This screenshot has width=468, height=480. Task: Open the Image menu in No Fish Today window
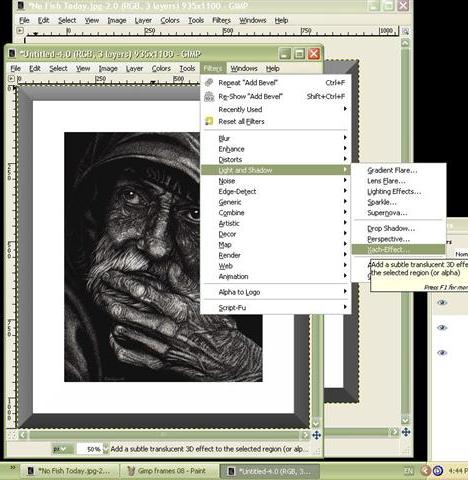point(117,20)
